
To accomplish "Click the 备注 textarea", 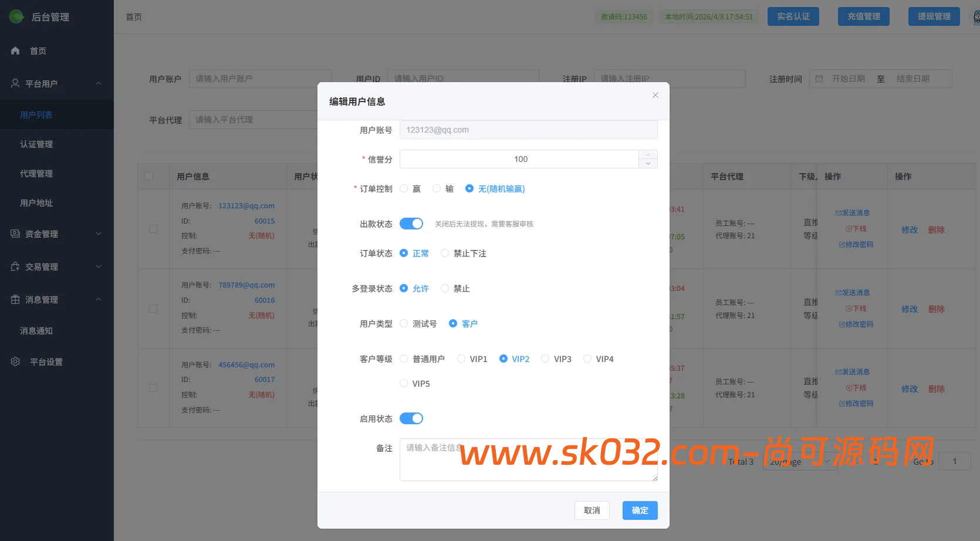I will pyautogui.click(x=529, y=459).
